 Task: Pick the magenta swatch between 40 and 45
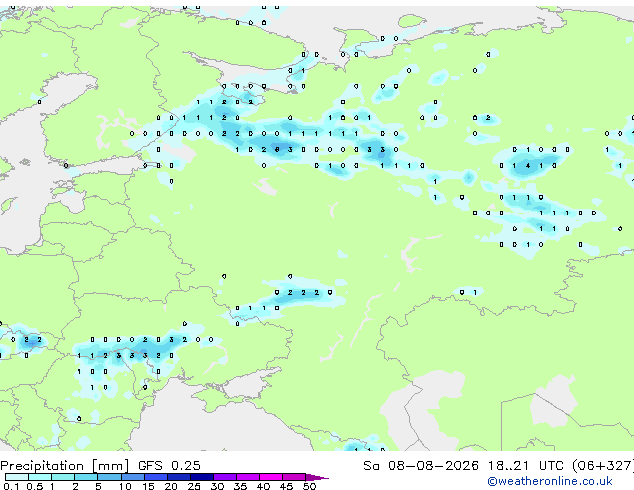pyautogui.click(x=271, y=477)
